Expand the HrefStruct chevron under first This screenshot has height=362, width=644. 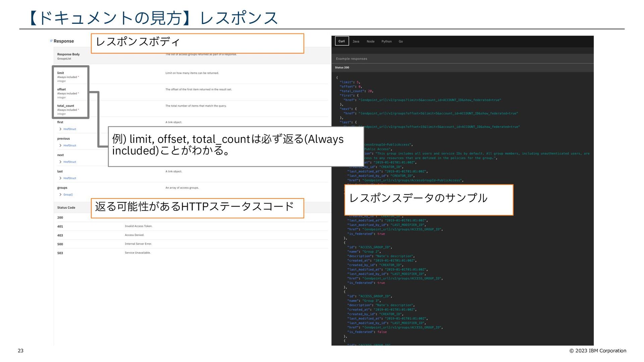point(60,129)
